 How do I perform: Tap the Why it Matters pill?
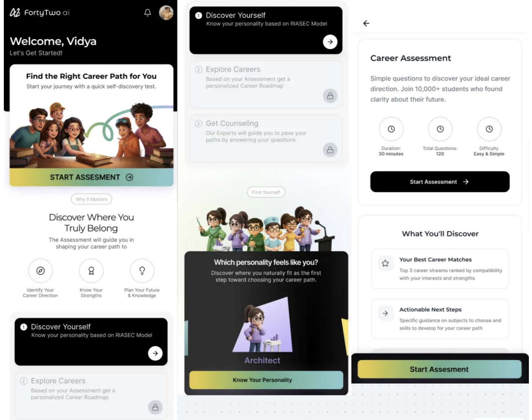click(x=91, y=199)
